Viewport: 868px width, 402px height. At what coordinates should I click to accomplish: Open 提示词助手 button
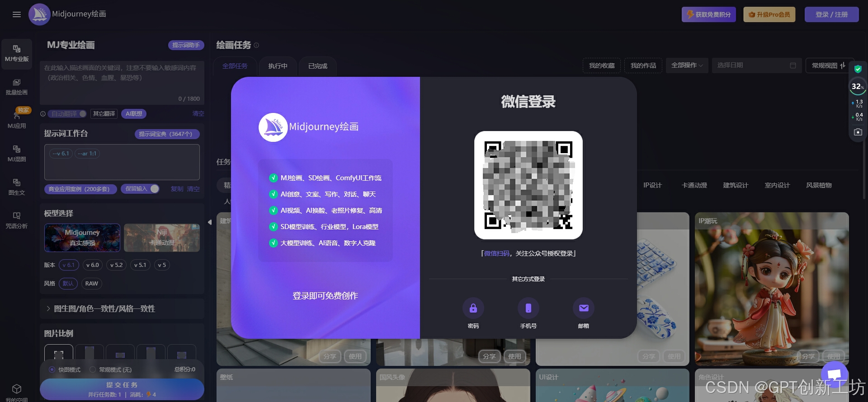[x=186, y=45]
